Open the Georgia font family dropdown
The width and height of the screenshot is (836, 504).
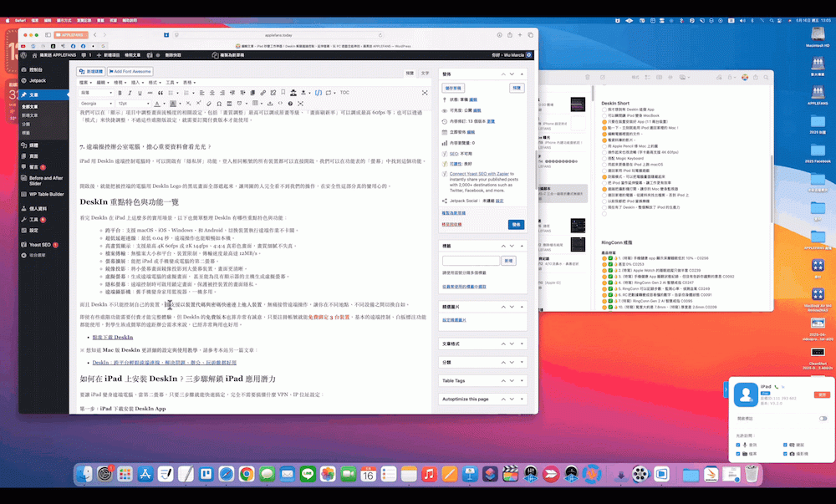point(94,103)
